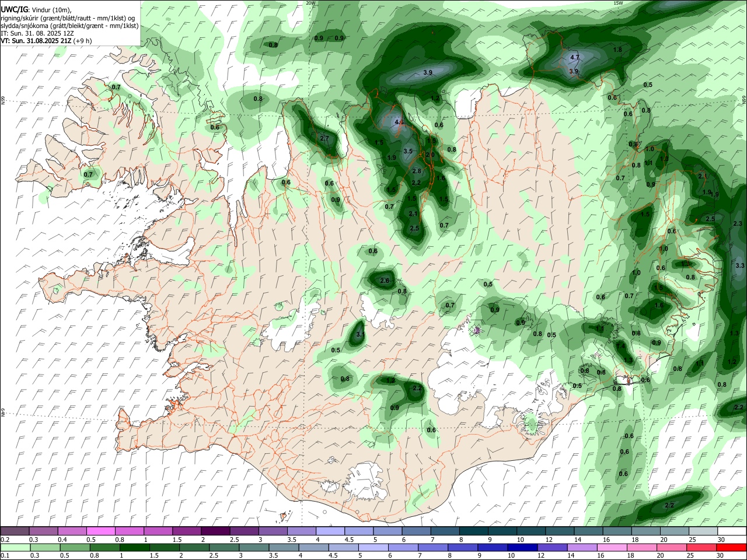Select the white 30 swatch in top legend row

click(x=732, y=531)
